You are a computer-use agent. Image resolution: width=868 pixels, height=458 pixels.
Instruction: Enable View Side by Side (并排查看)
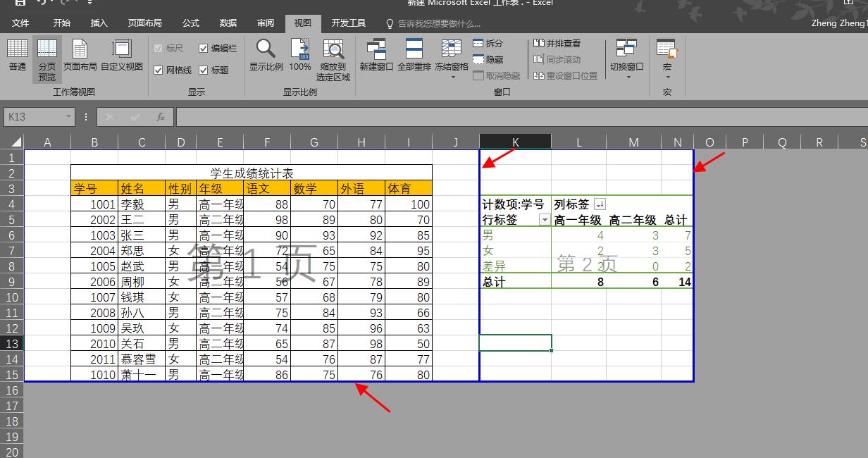click(555, 43)
